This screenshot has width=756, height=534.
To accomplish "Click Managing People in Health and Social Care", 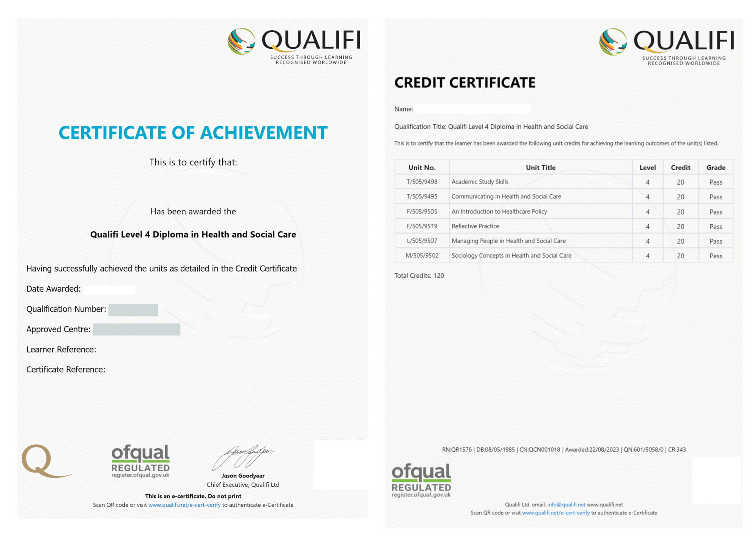I will point(508,241).
